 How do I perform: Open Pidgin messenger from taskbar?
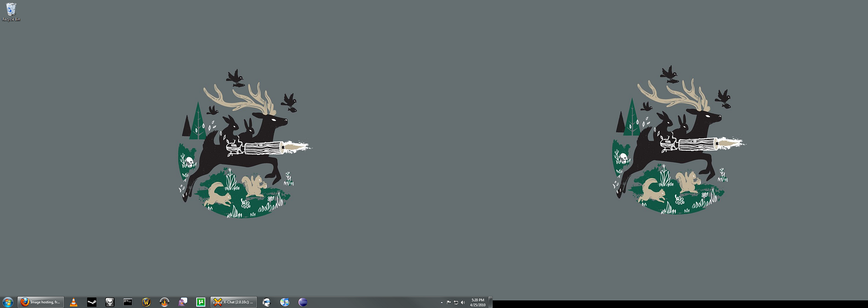coord(182,302)
